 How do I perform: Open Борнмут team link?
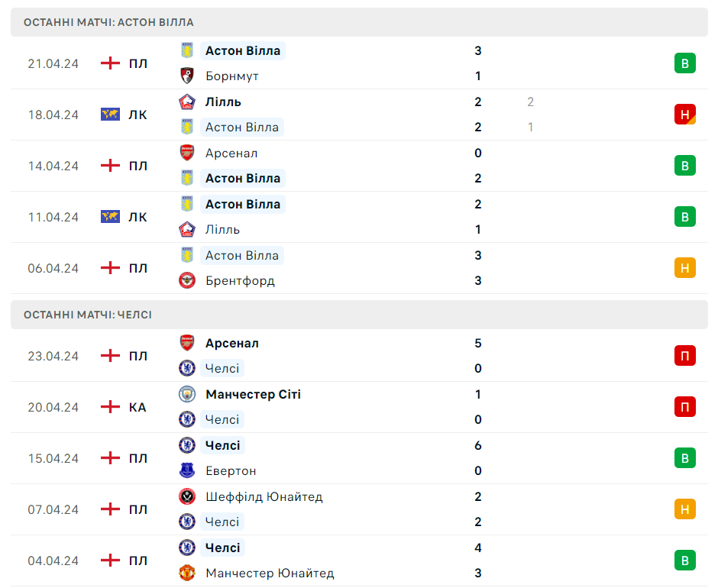(232, 76)
